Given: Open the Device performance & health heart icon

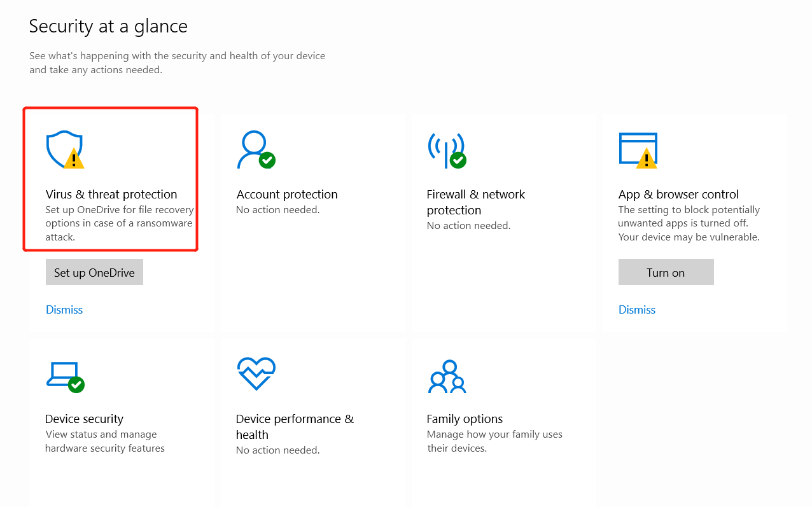Looking at the screenshot, I should tap(255, 374).
